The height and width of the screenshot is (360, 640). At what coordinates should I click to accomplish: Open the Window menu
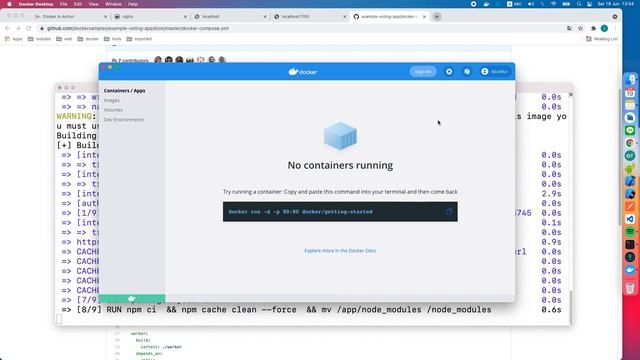[x=113, y=4]
